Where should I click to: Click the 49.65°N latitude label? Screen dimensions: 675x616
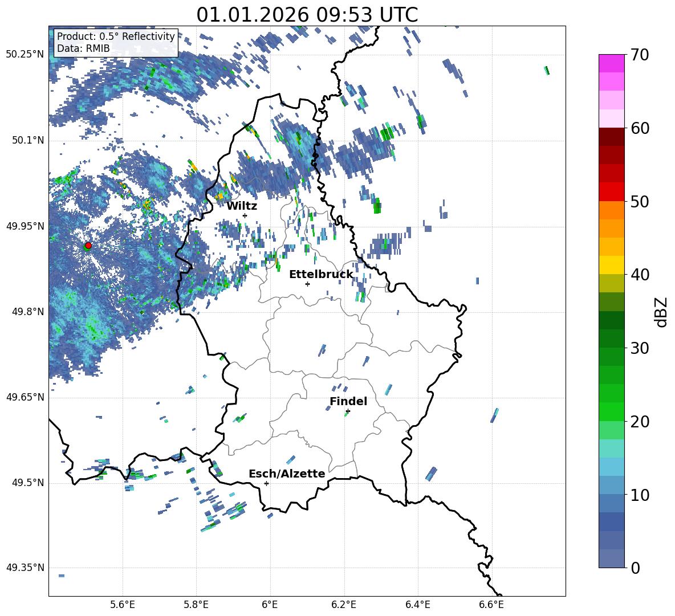tap(25, 398)
